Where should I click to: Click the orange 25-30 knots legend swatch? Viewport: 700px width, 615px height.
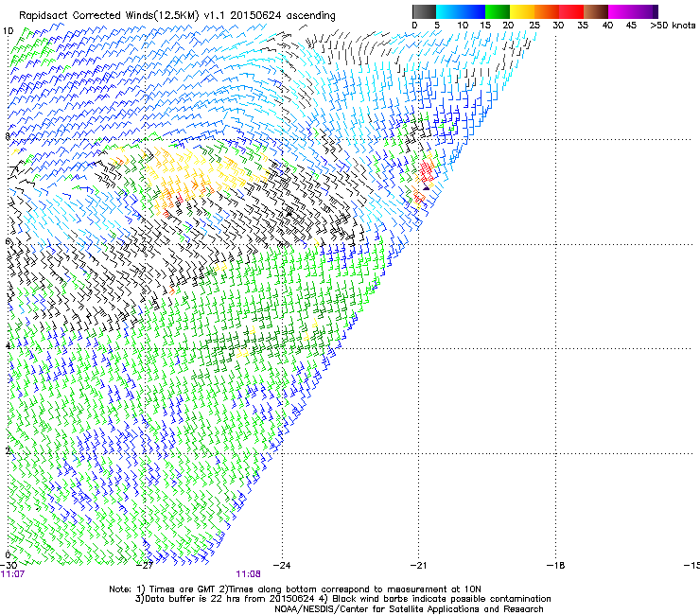pyautogui.click(x=547, y=11)
